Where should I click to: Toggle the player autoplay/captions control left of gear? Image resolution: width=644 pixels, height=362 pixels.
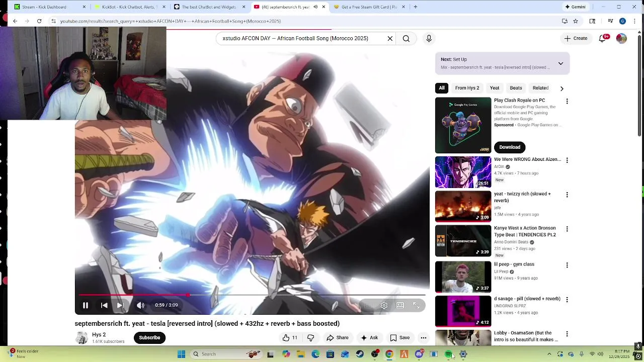click(x=368, y=305)
